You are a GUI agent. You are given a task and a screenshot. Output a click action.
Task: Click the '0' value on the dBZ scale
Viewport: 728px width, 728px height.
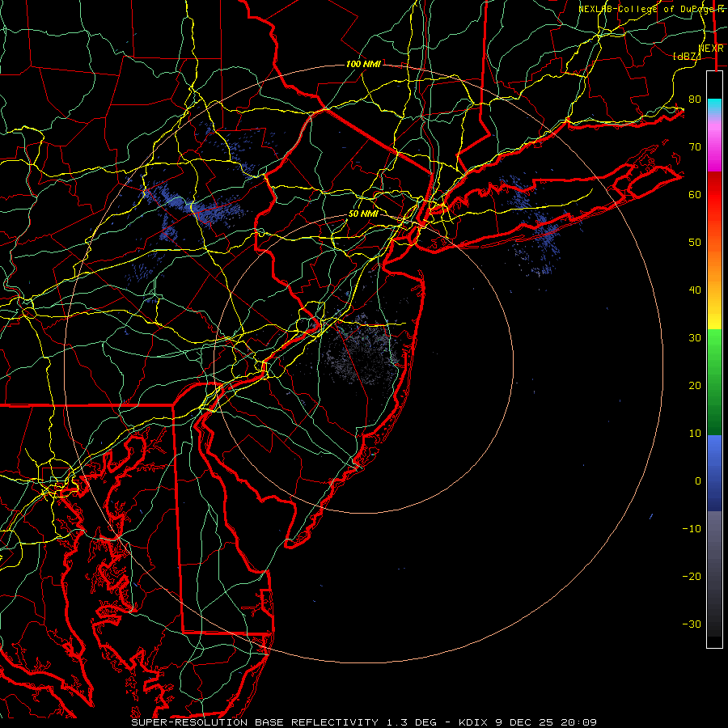[x=698, y=481]
